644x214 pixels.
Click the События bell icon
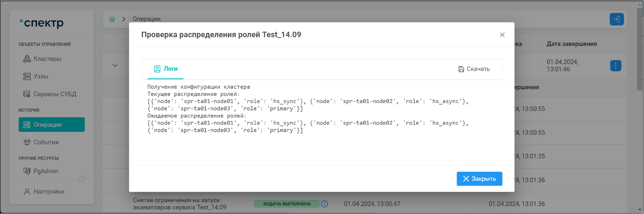click(x=27, y=142)
